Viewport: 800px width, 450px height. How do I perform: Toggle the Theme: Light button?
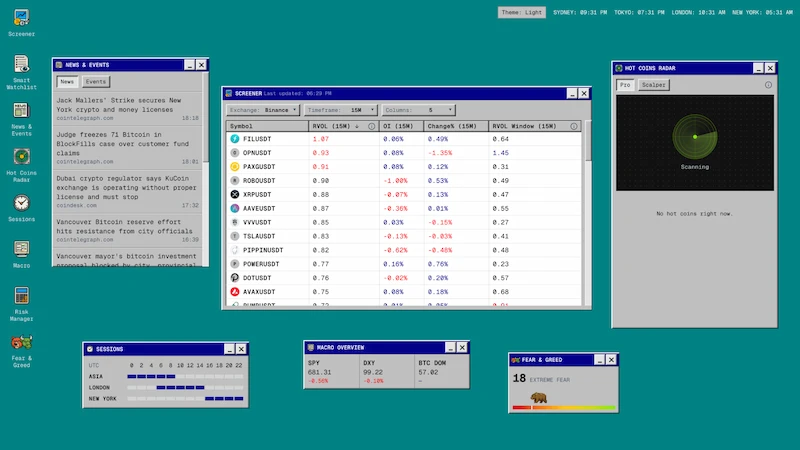(521, 13)
